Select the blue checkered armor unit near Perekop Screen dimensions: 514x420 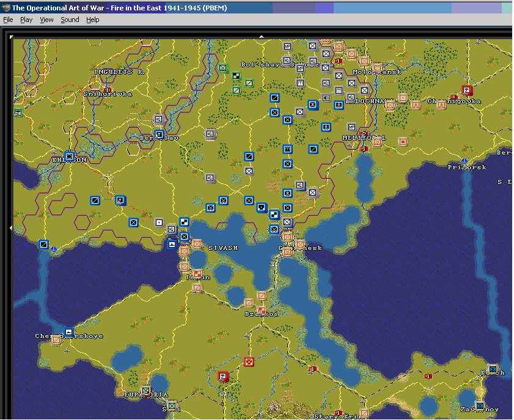pos(185,222)
